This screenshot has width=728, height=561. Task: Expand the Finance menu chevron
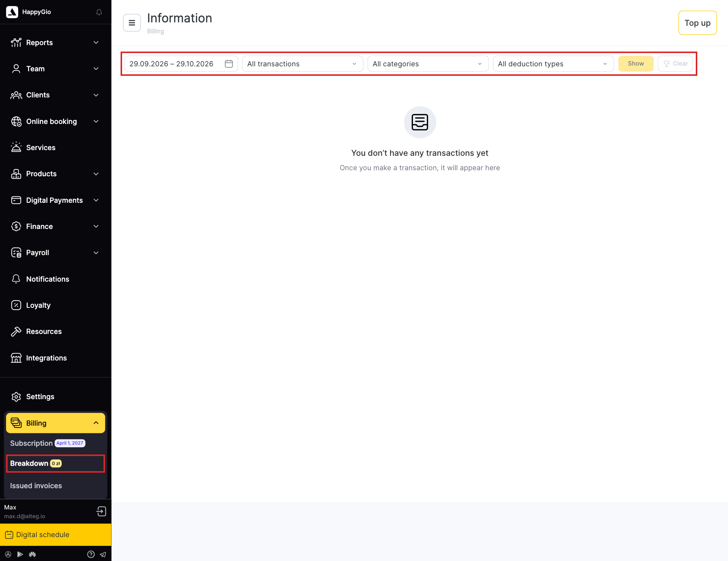(x=96, y=226)
